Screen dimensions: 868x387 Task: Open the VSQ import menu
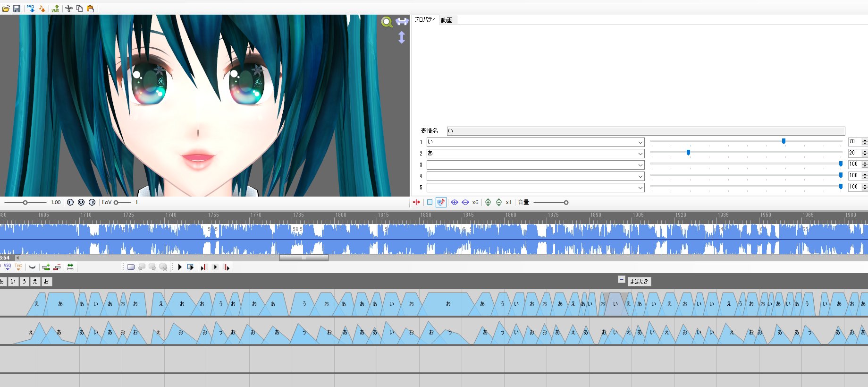click(8, 267)
